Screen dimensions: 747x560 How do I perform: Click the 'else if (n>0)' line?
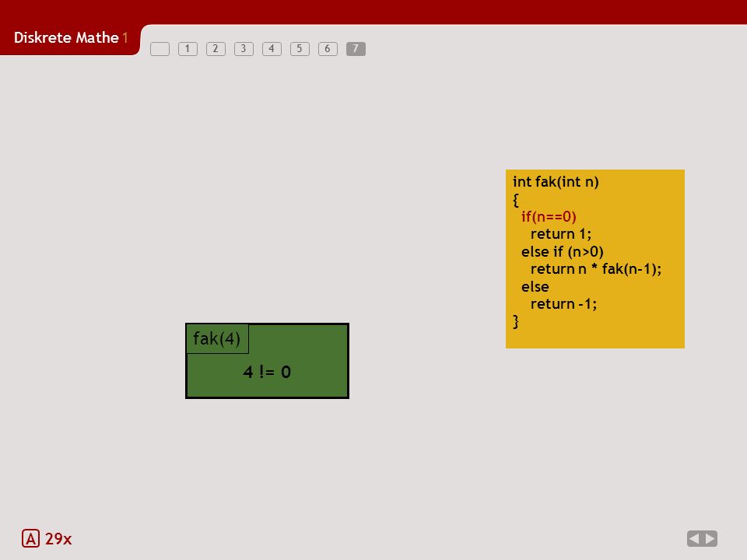pyautogui.click(x=562, y=251)
